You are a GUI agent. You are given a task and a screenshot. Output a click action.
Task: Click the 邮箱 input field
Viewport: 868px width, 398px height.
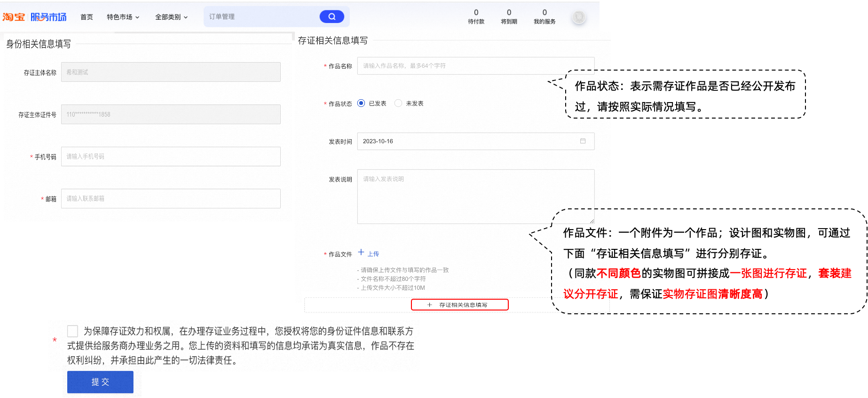171,199
